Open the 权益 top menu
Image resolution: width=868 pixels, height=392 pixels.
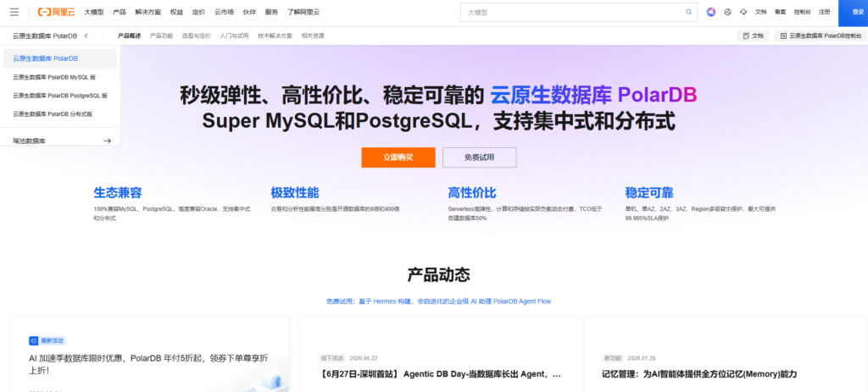(176, 12)
